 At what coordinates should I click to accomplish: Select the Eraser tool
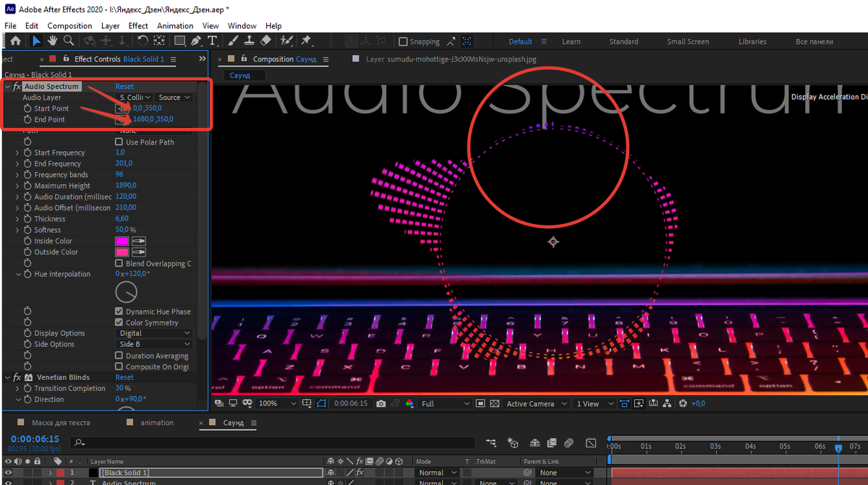click(265, 41)
